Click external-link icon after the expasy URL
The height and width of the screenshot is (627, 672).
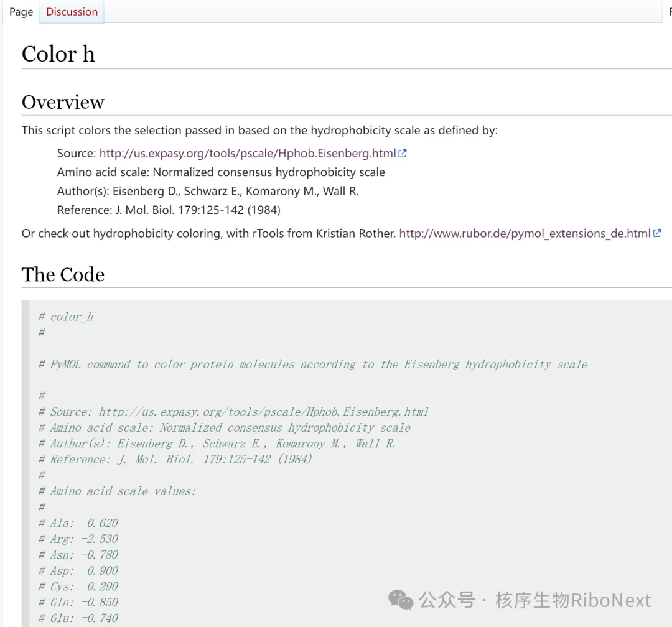pyautogui.click(x=403, y=153)
